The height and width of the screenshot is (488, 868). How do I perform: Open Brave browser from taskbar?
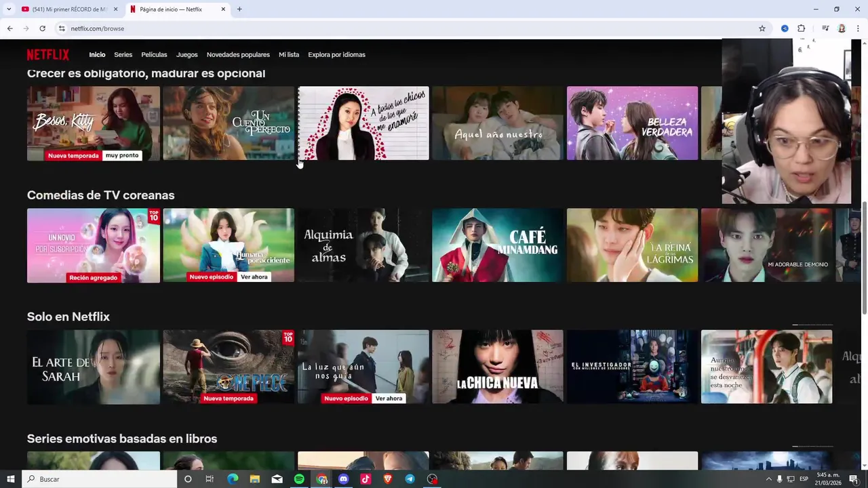click(388, 479)
